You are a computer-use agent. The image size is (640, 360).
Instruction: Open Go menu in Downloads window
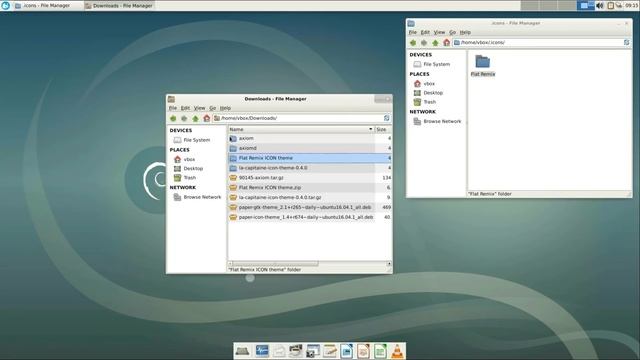click(x=213, y=108)
